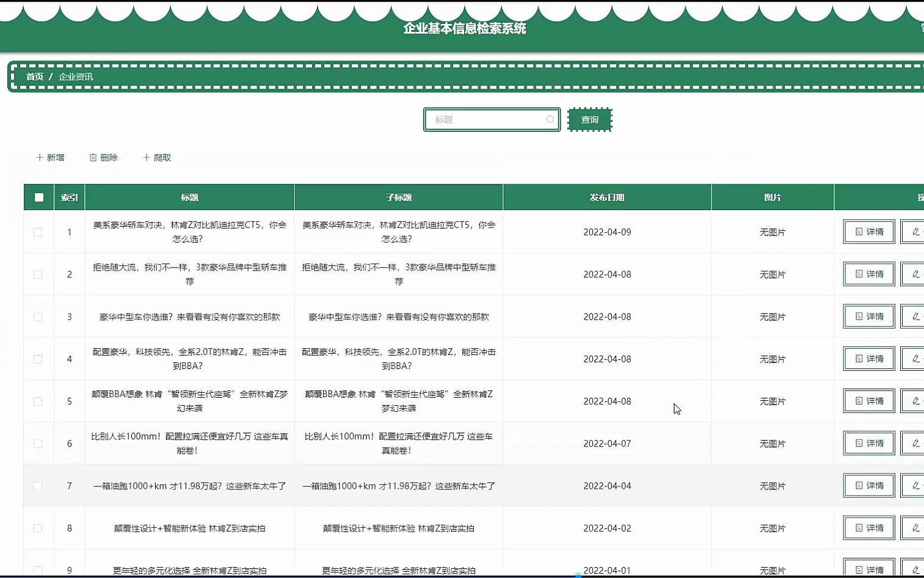924x578 pixels.
Task: Click the 子标题 column header
Action: click(x=399, y=197)
